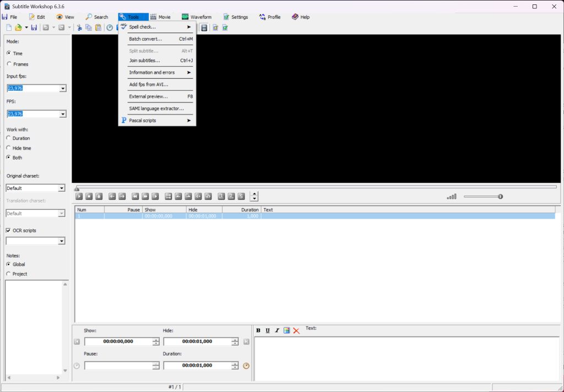Click the Paste clipboard toolbar icon

click(98, 28)
